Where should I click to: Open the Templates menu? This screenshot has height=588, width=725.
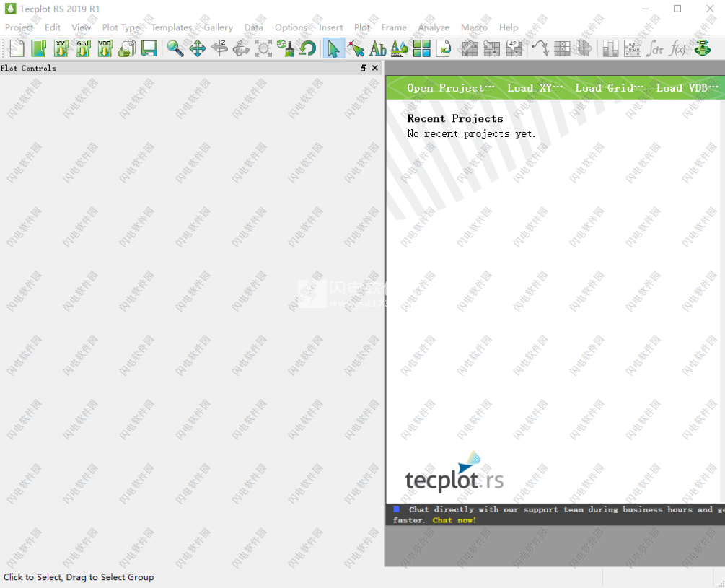(x=172, y=27)
